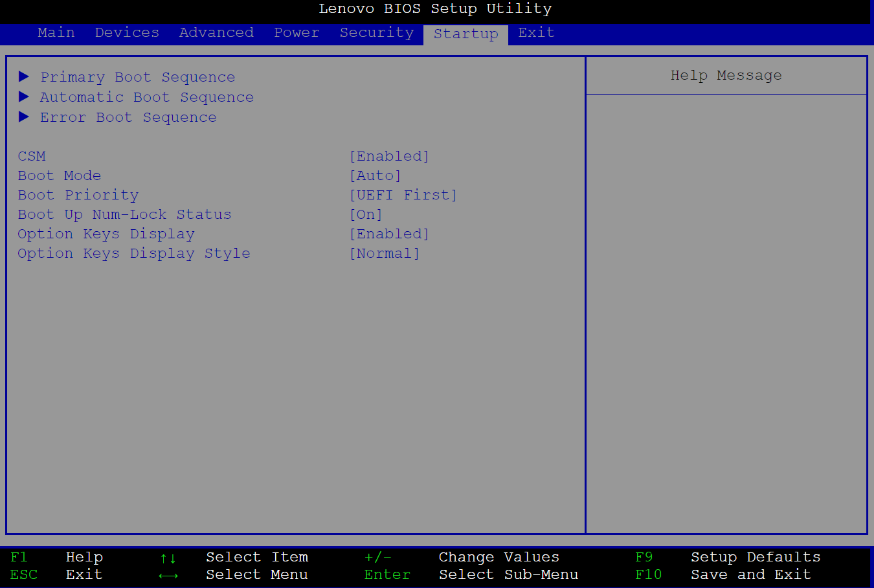Click the +/- Change Values hint
This screenshot has height=588, width=874.
coord(462,557)
